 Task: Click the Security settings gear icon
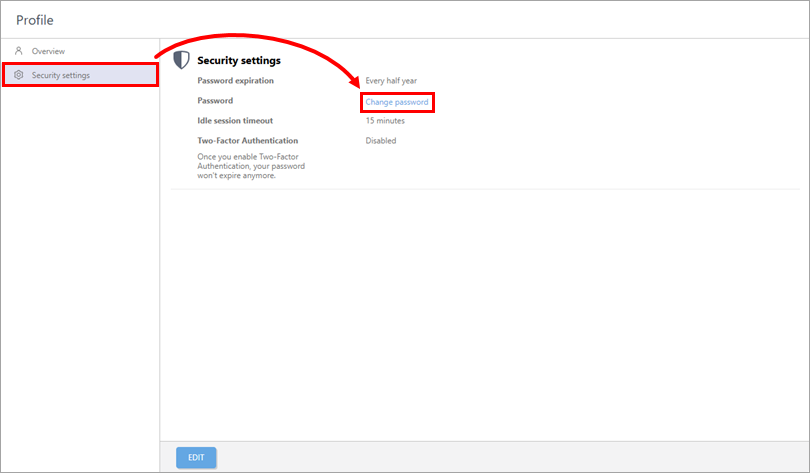18,75
